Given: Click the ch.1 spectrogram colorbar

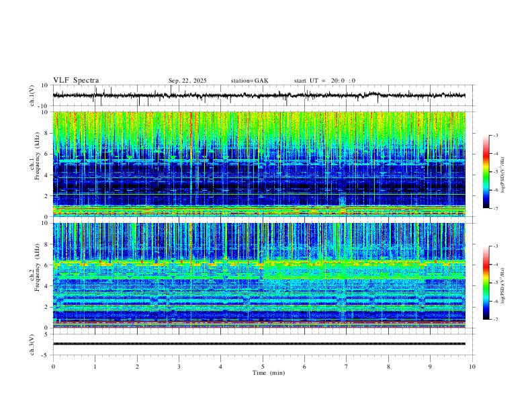Looking at the screenshot, I should 486,172.
